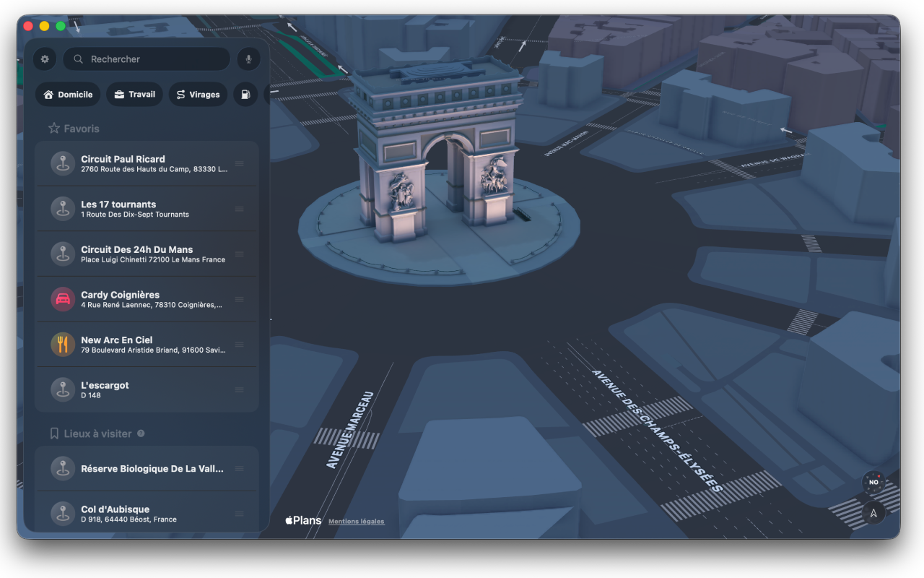The image size is (924, 578).
Task: Open the New Arc En Ciel favorite
Action: click(147, 344)
